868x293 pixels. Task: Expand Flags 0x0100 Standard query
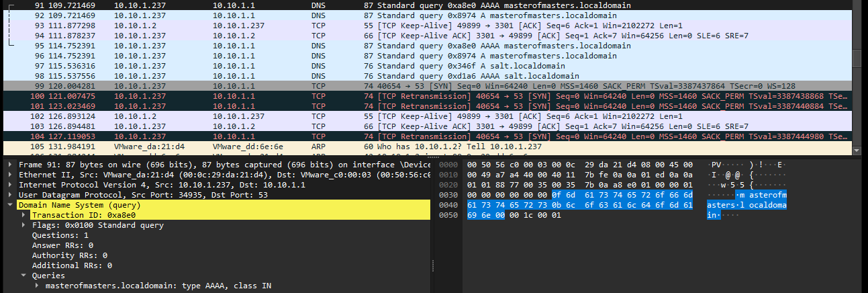coord(24,225)
